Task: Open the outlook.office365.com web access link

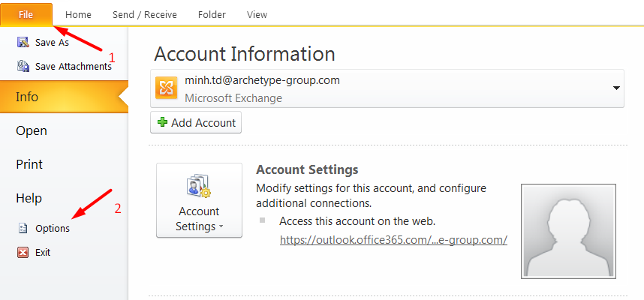Action: pyautogui.click(x=393, y=240)
